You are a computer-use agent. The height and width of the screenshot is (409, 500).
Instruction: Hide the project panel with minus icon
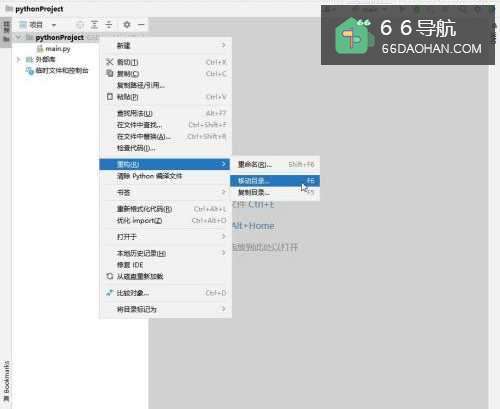141,25
